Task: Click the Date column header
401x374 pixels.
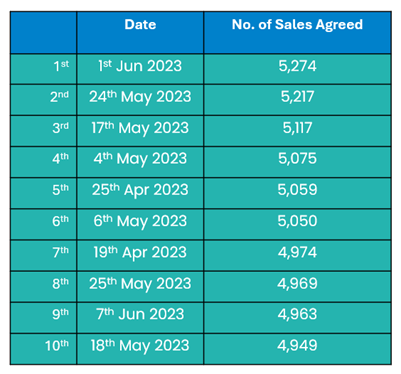Action: click(140, 32)
